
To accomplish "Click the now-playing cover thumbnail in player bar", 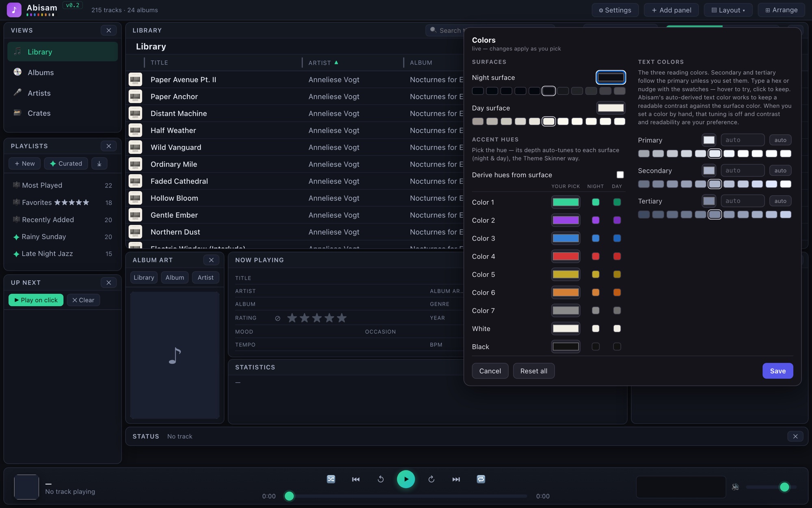I will [x=26, y=486].
